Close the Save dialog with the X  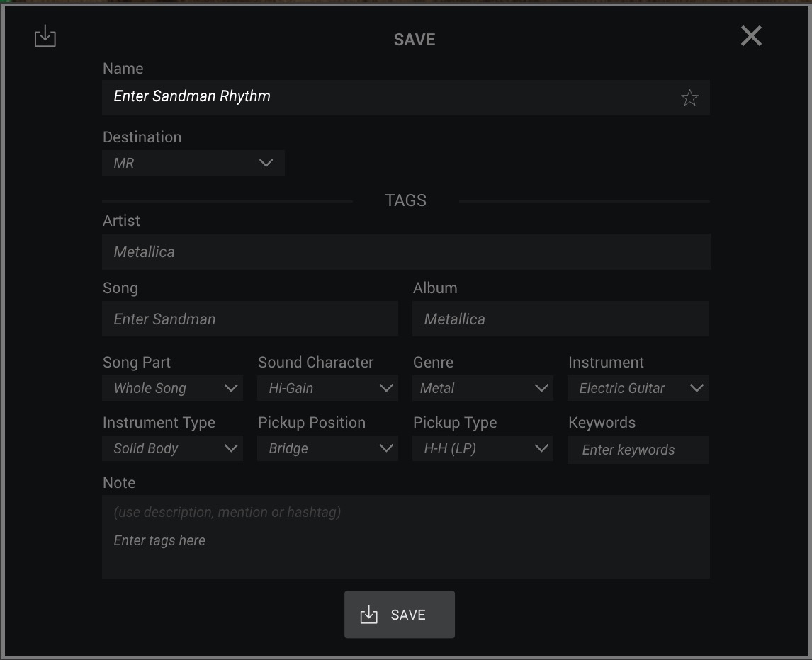(x=751, y=35)
